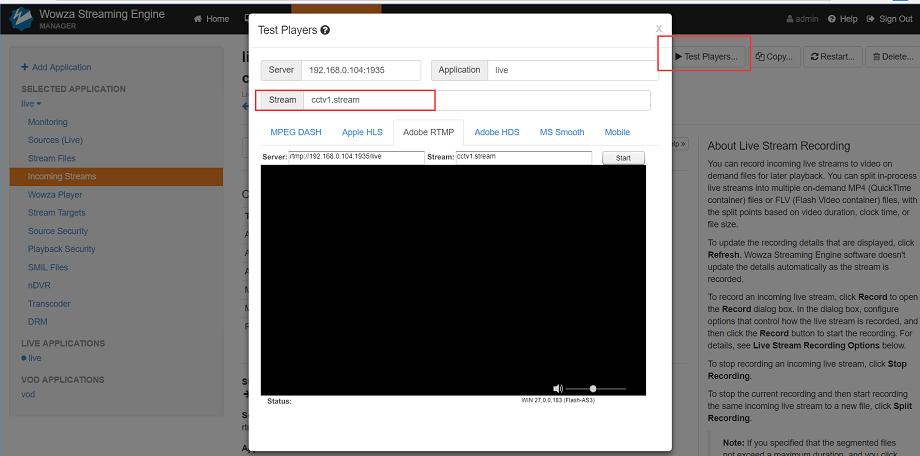Open the Help link in the top bar
Screen dimensions: 920x456
coord(843,19)
